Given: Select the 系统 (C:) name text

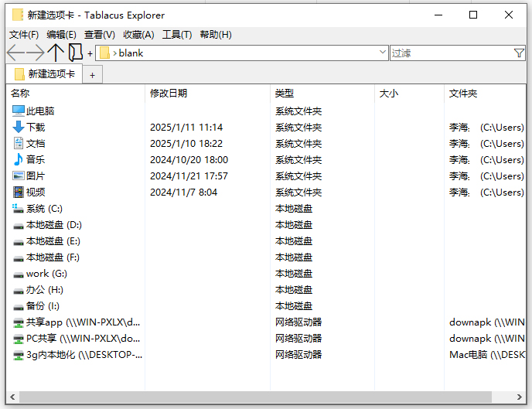Looking at the screenshot, I should point(44,209).
